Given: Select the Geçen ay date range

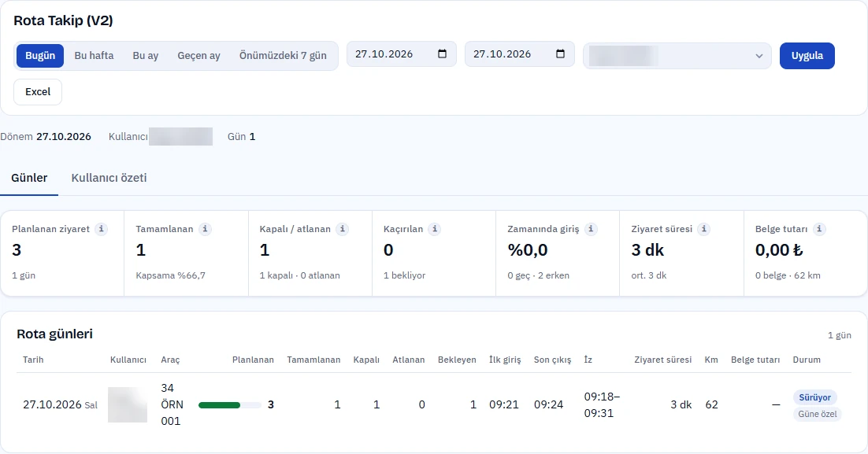Looking at the screenshot, I should [198, 56].
